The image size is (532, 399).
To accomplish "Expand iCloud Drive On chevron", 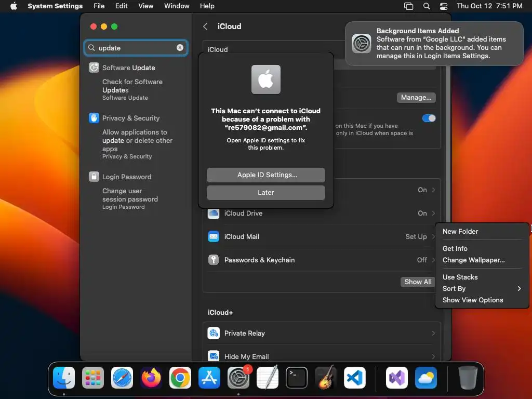I will click(x=433, y=213).
